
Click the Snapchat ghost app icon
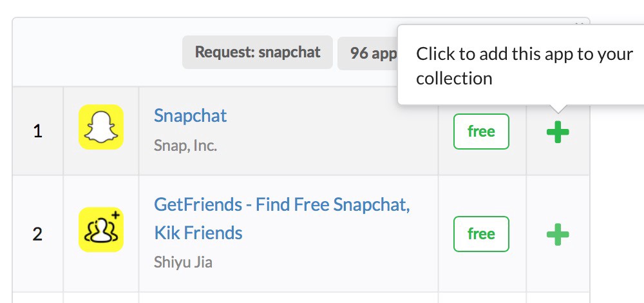click(101, 127)
